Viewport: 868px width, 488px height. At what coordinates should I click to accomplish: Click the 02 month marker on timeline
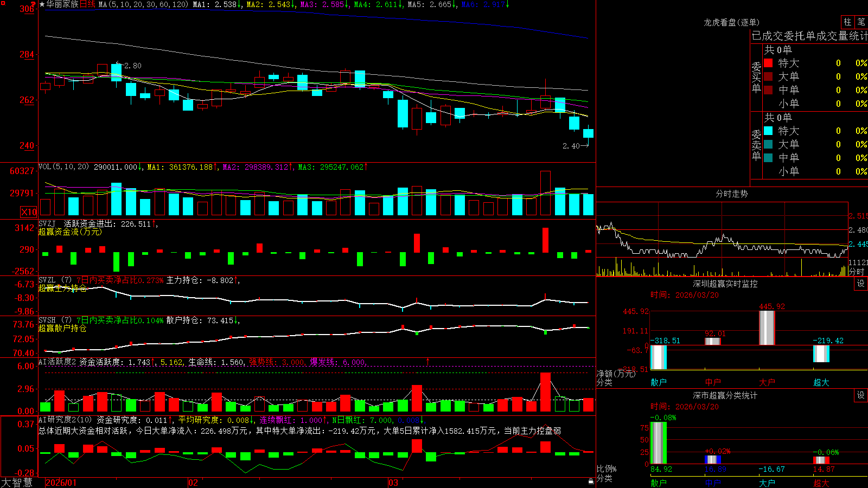[193, 483]
